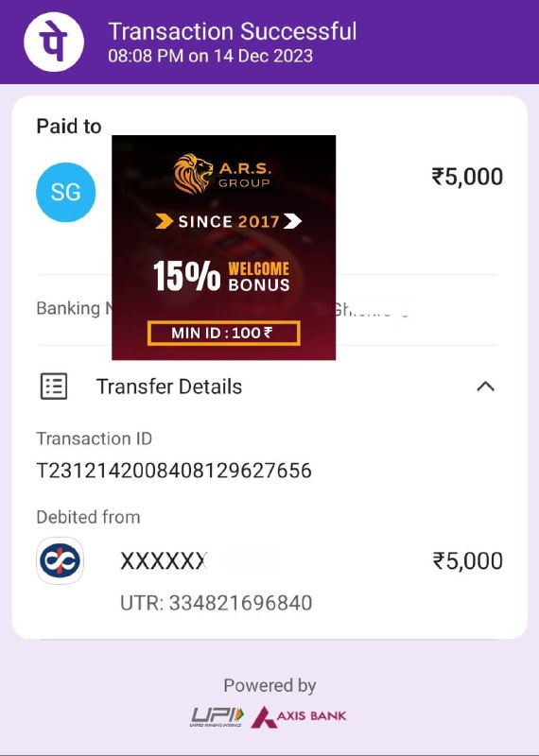This screenshot has width=539, height=756.
Task: Click the A.R.S. Group ad banner
Action: (x=224, y=248)
